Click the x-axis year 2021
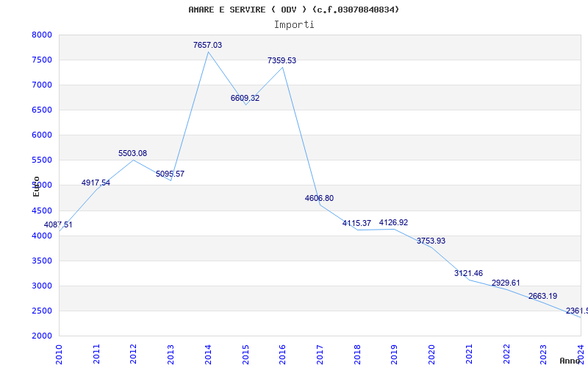588x368 pixels. click(469, 354)
